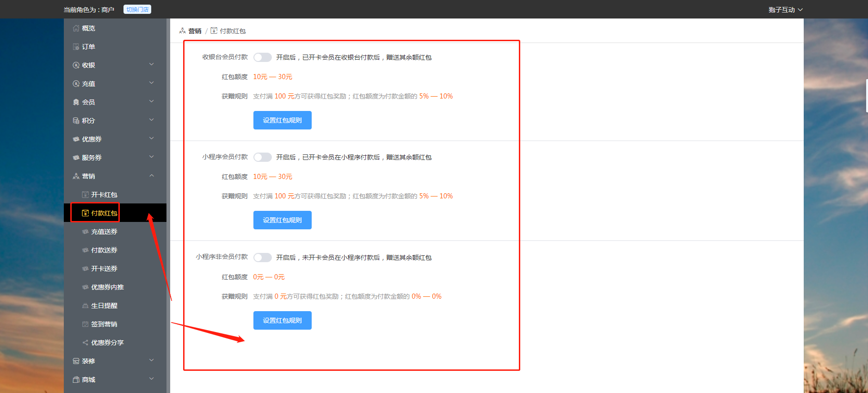Select 开卡送券 submenu item
Viewport: 868px width, 393px height.
115,269
